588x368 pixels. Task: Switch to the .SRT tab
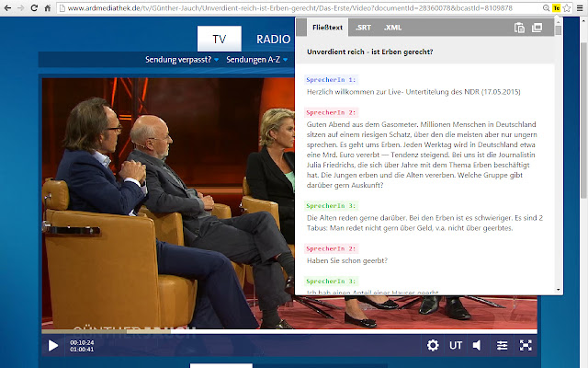point(363,29)
